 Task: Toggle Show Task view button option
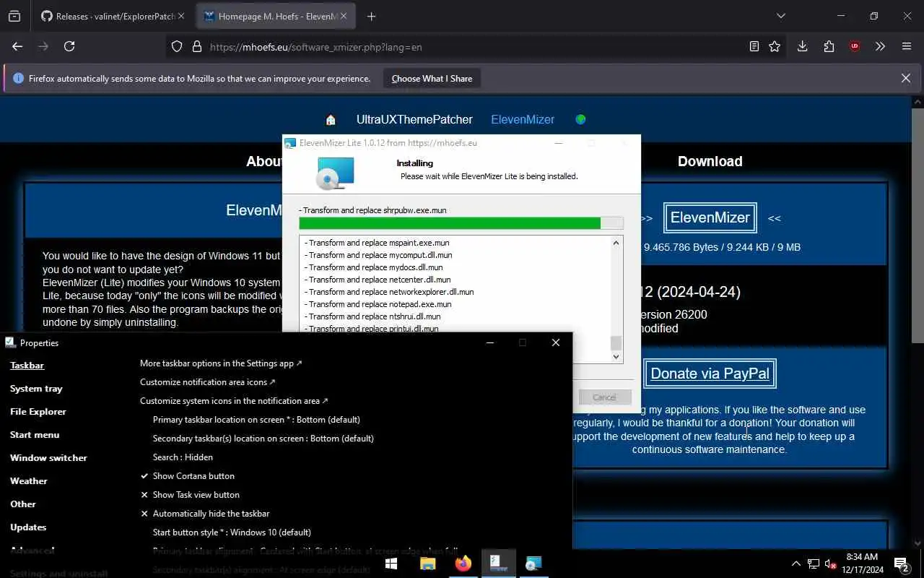191,495
